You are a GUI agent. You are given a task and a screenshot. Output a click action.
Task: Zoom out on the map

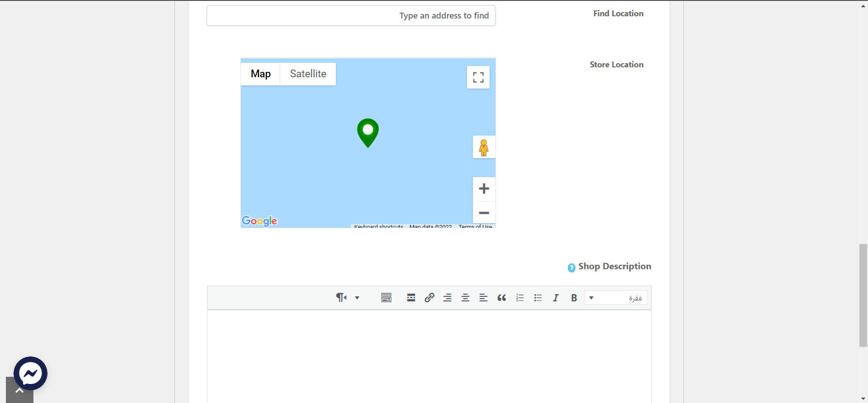(x=484, y=213)
